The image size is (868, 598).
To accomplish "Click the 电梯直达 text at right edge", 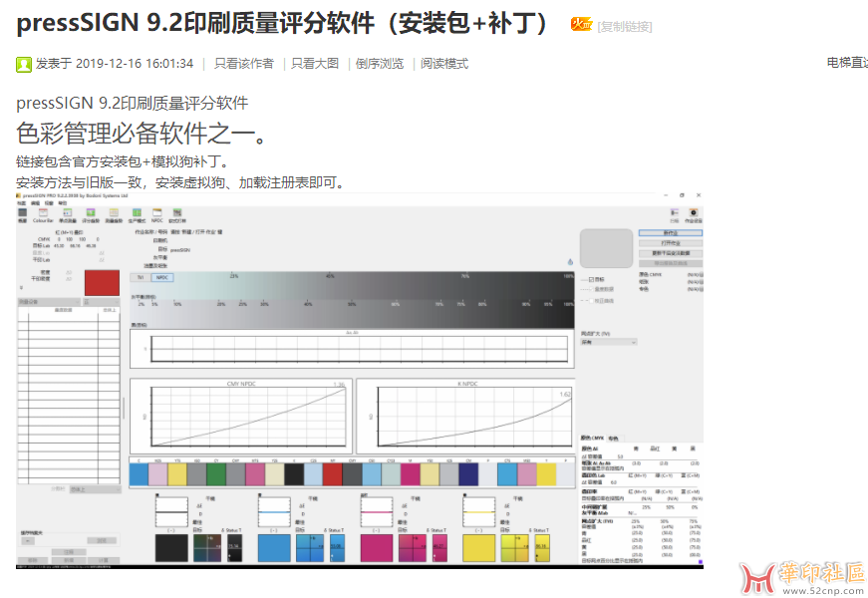I will 847,63.
